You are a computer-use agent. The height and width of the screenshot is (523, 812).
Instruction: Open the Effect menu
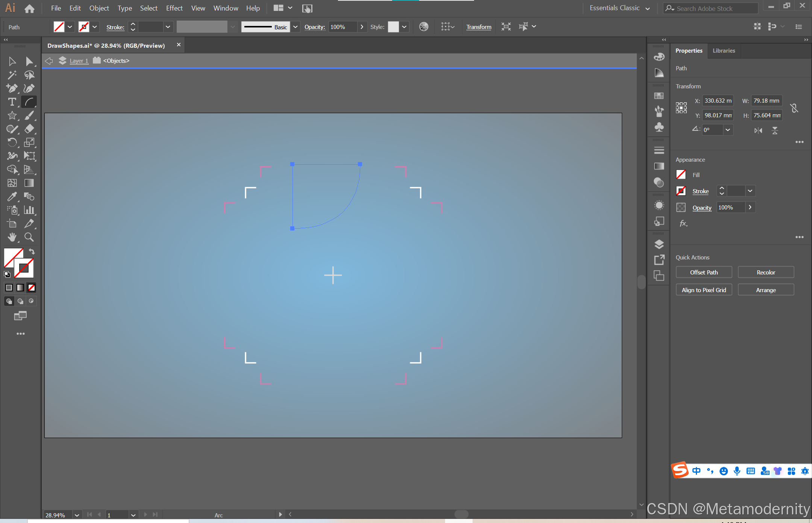(174, 8)
